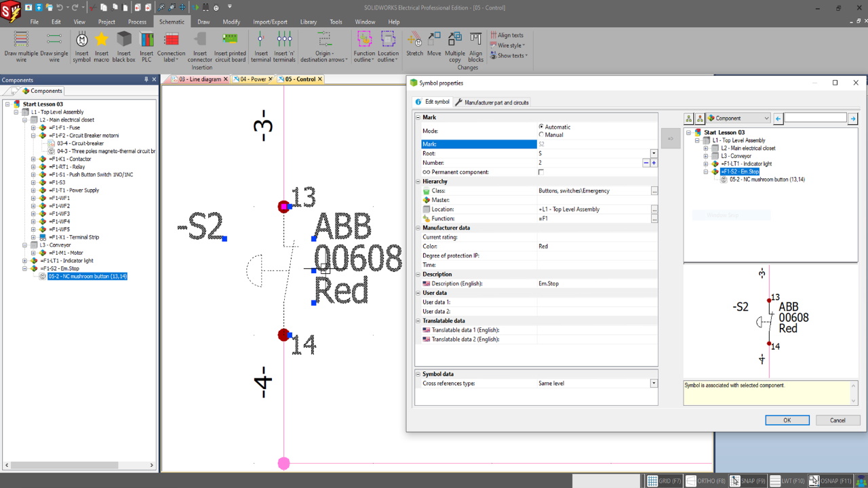The width and height of the screenshot is (868, 488).
Task: Click the Multiple copy tool
Action: [x=455, y=47]
